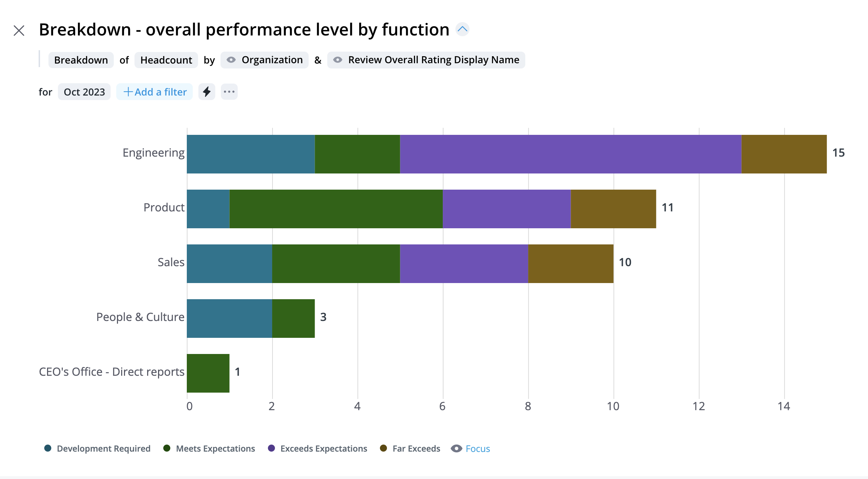Click the CEO's Office green bar
The width and height of the screenshot is (868, 479).
[x=208, y=373]
